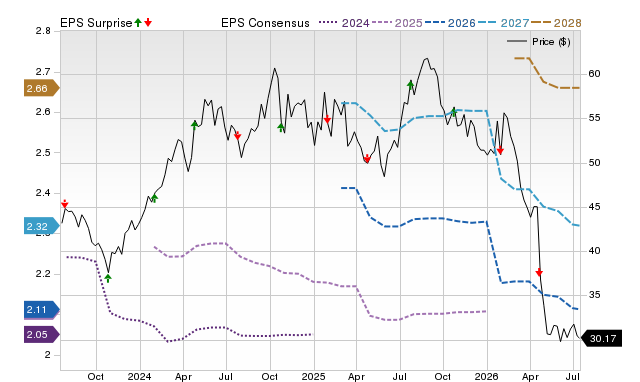Image resolution: width=640 pixels, height=382 pixels.
Task: Select red surprise arrow in early 2026
Action: [500, 151]
